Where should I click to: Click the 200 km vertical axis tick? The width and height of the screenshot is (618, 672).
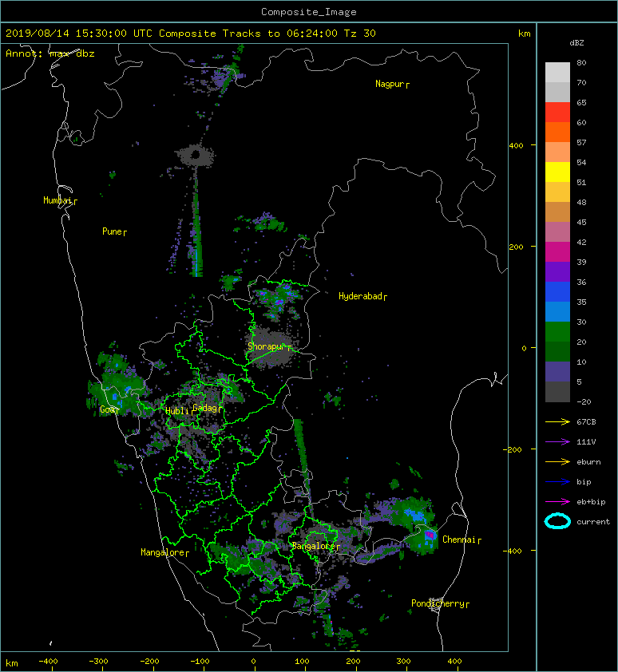point(516,247)
